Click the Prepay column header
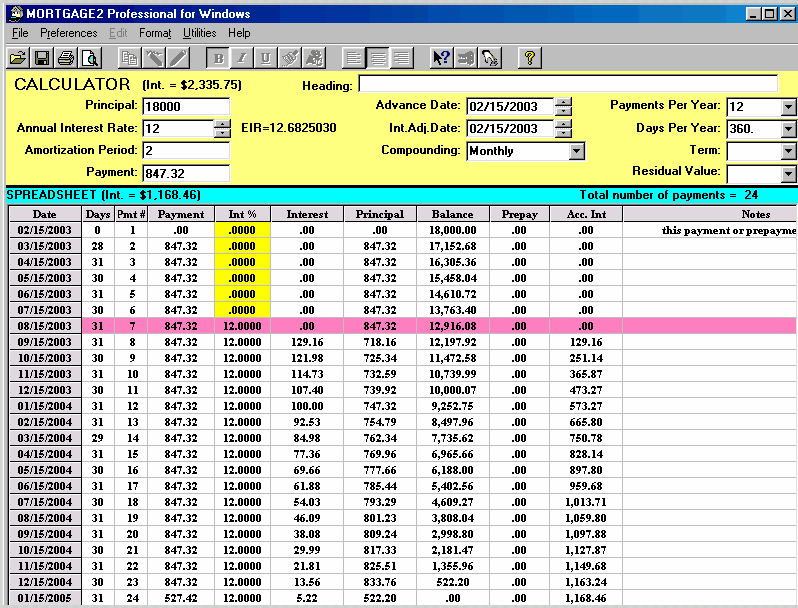This screenshot has width=798, height=608. (519, 214)
